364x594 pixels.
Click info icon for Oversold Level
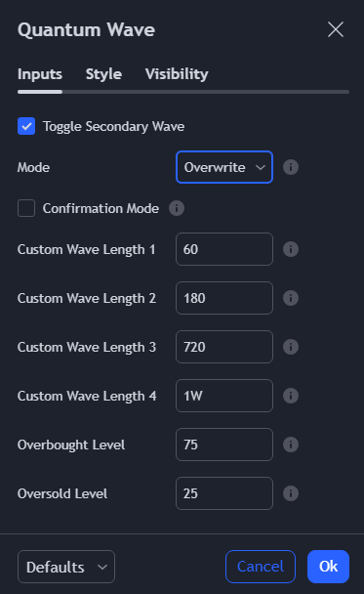point(291,493)
